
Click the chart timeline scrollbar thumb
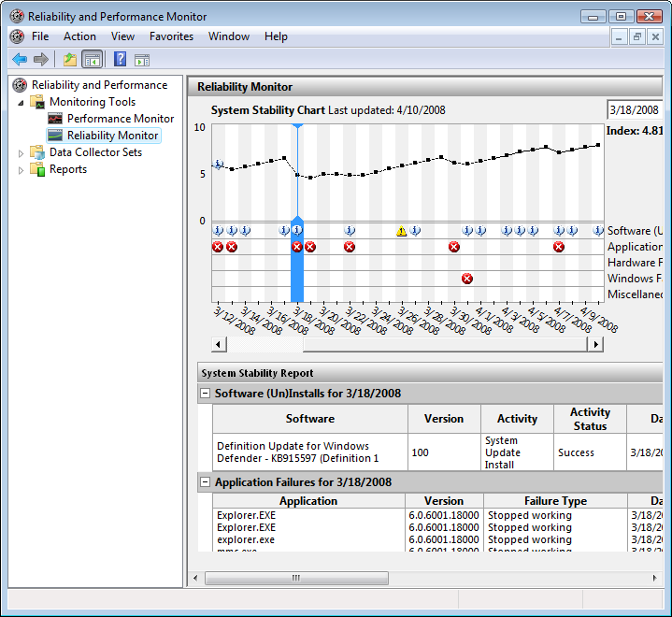pos(445,344)
